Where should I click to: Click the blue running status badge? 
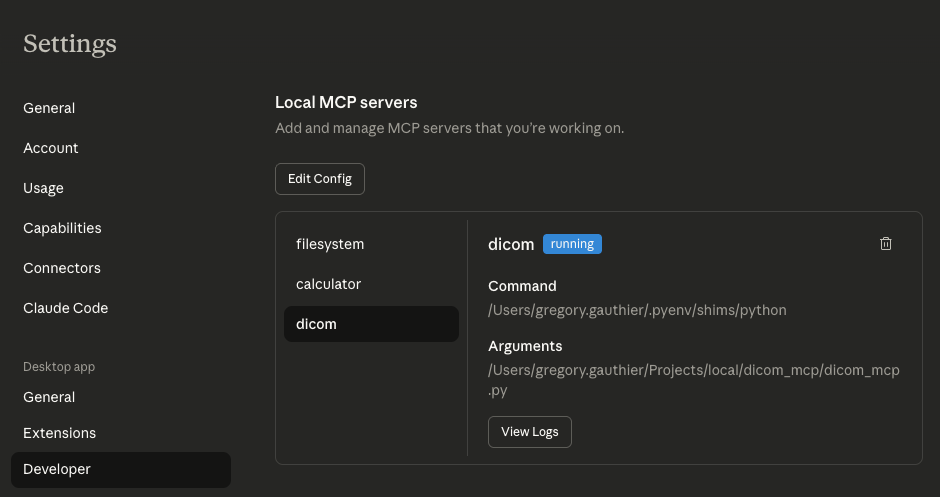(x=572, y=244)
